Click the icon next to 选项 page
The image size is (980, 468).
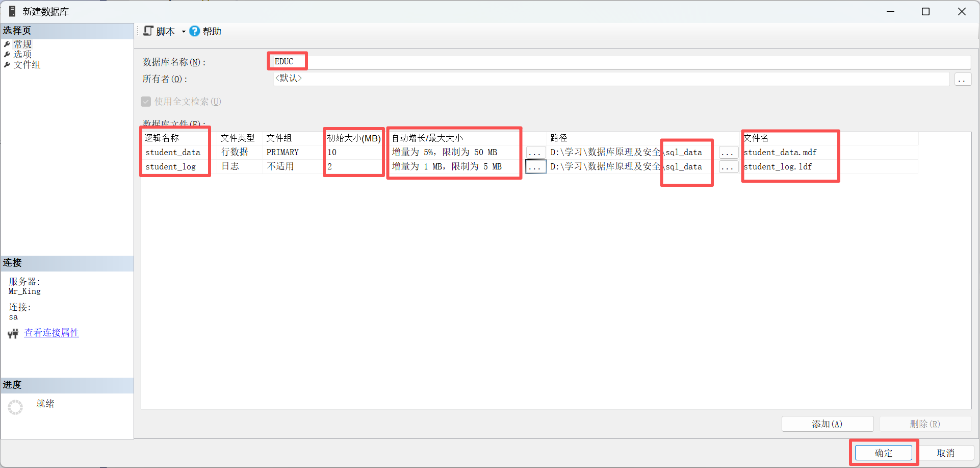pos(7,54)
